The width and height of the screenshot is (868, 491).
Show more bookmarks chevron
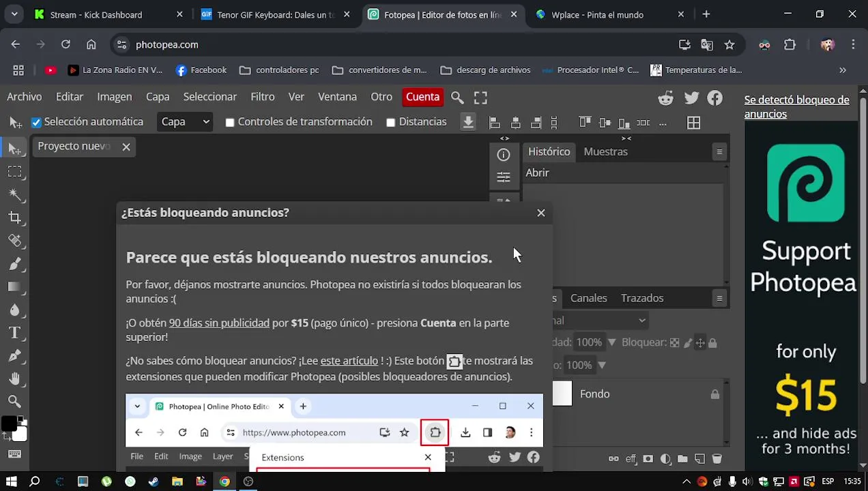(843, 70)
